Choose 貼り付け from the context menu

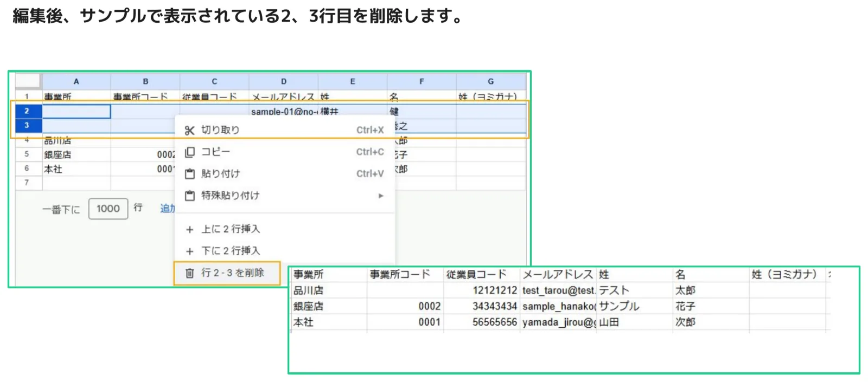pos(284,174)
